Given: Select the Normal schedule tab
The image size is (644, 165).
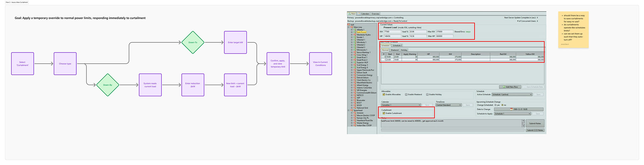Looking at the screenshot, I should pos(385,50).
